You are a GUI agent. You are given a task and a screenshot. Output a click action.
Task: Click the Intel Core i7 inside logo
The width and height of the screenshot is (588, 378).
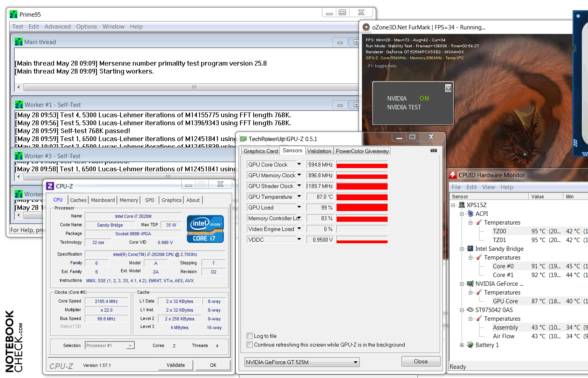pos(205,229)
